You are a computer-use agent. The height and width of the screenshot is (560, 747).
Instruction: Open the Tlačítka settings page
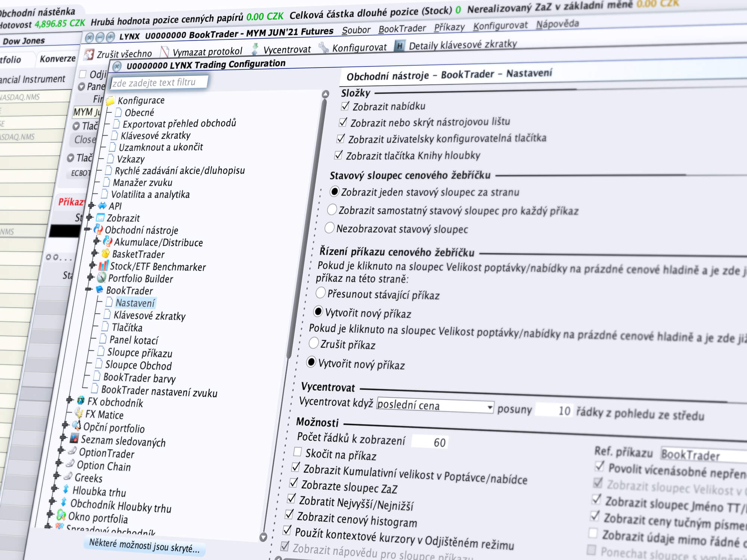click(x=127, y=327)
